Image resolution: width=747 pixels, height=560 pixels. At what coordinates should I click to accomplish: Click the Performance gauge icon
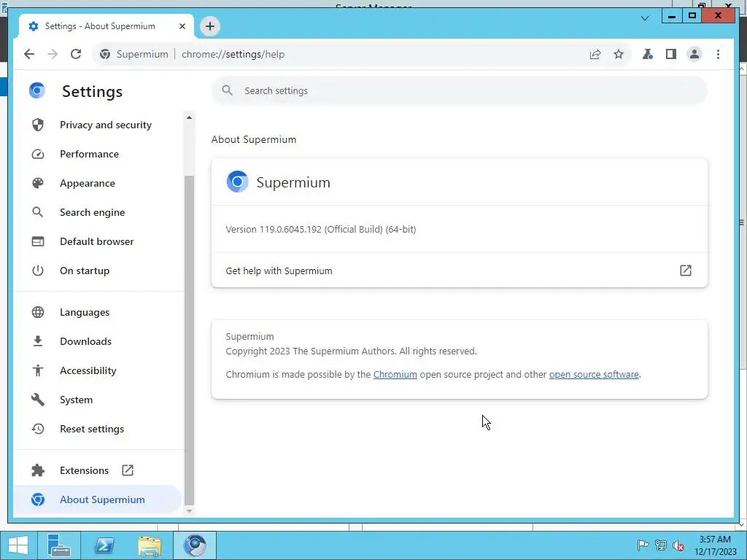pyautogui.click(x=38, y=154)
